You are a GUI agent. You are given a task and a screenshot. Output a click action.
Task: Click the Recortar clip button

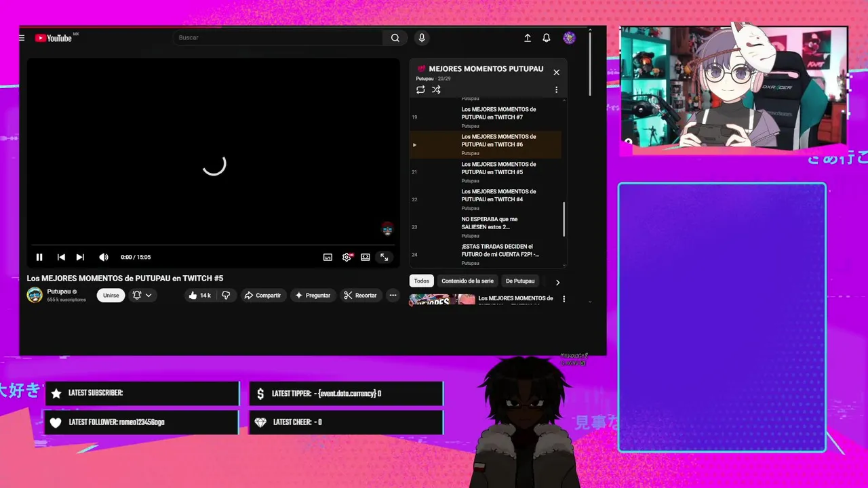pos(360,296)
